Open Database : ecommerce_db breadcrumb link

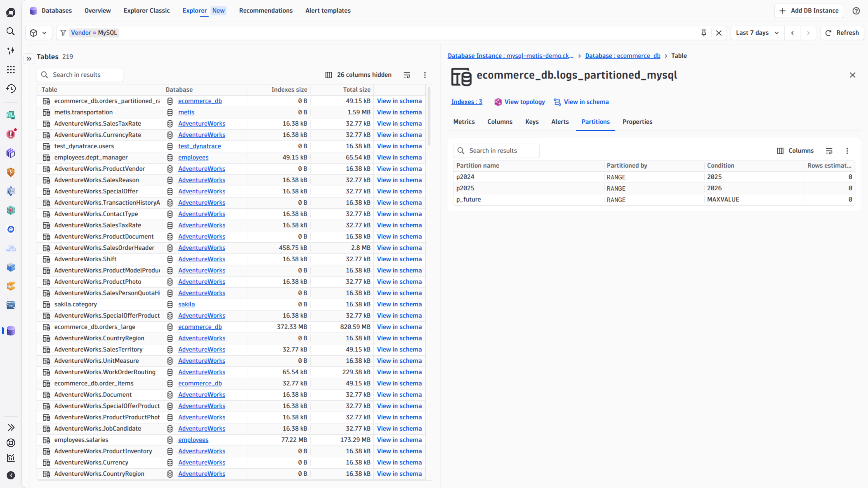point(622,56)
